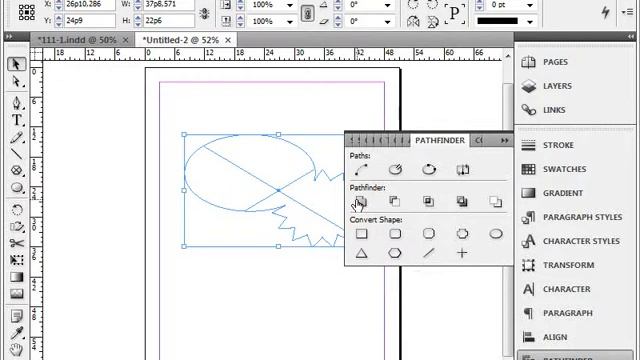Viewport: 640px width, 360px height.
Task: Convert shape to ellipse
Action: [496, 233]
